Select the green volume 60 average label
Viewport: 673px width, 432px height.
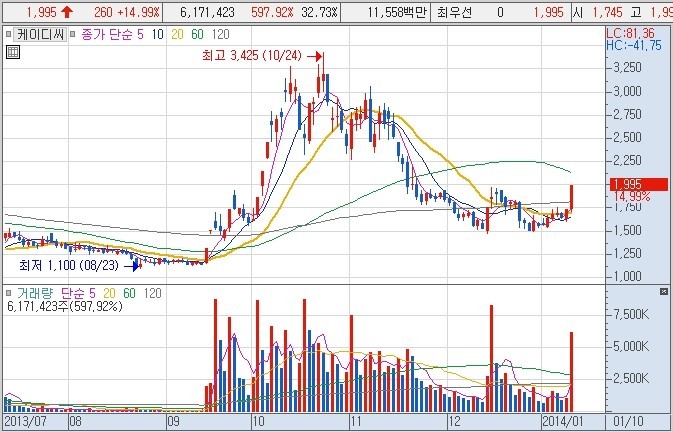(129, 293)
